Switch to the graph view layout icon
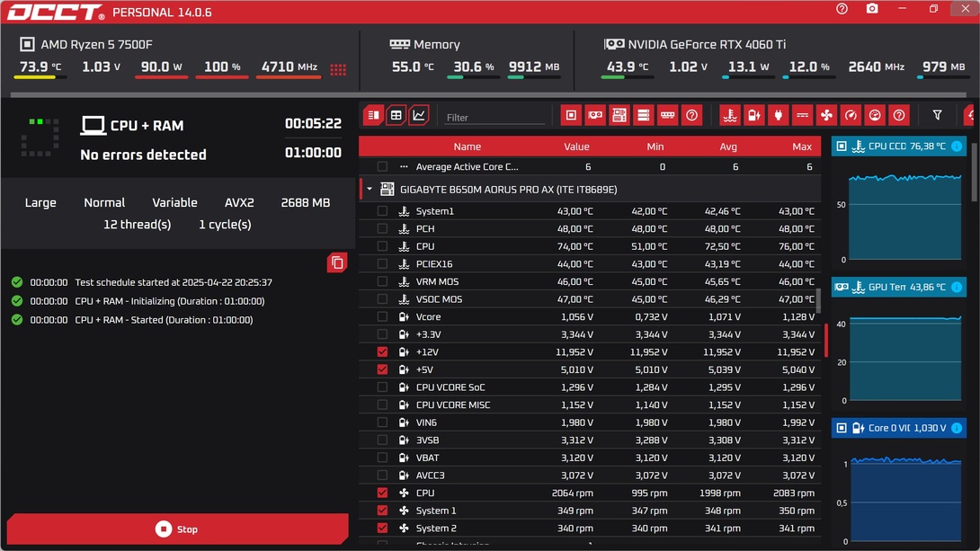This screenshot has height=551, width=980. [419, 115]
